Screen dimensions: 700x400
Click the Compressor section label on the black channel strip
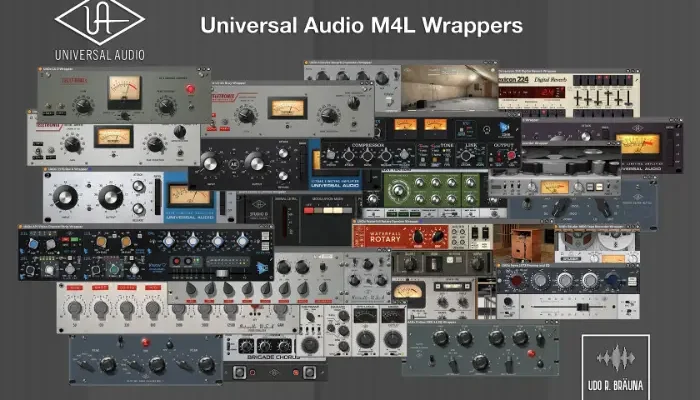367,146
